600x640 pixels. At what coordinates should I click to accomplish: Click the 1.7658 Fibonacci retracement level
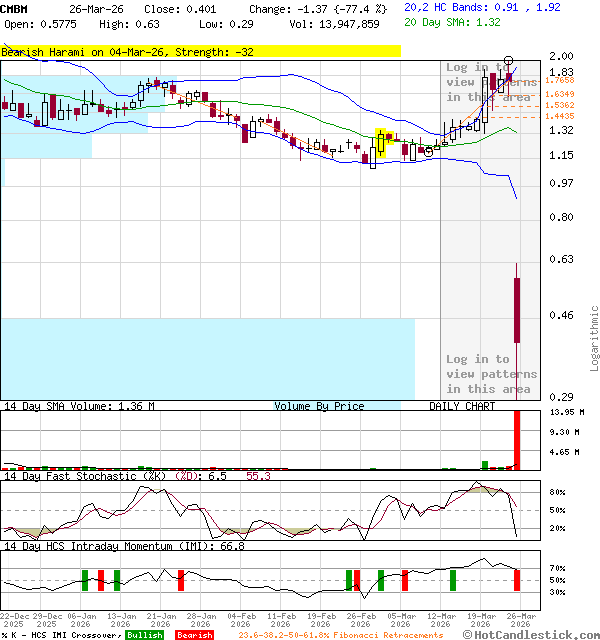pyautogui.click(x=559, y=80)
